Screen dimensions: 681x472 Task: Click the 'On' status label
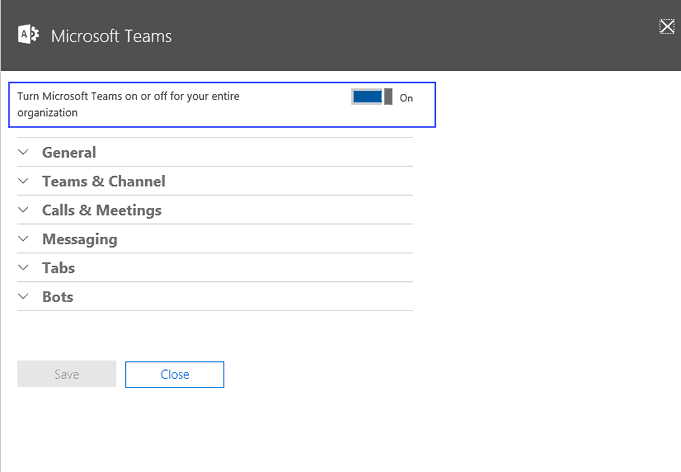pyautogui.click(x=406, y=98)
